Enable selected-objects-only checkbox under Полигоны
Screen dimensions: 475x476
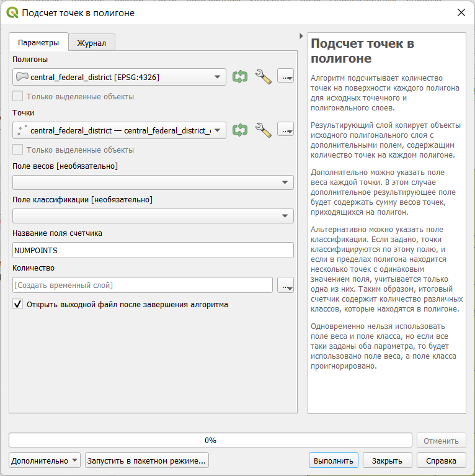tap(17, 96)
